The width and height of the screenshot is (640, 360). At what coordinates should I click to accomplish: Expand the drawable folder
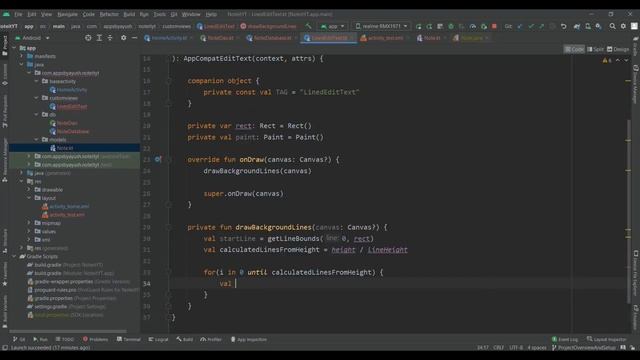pos(29,189)
